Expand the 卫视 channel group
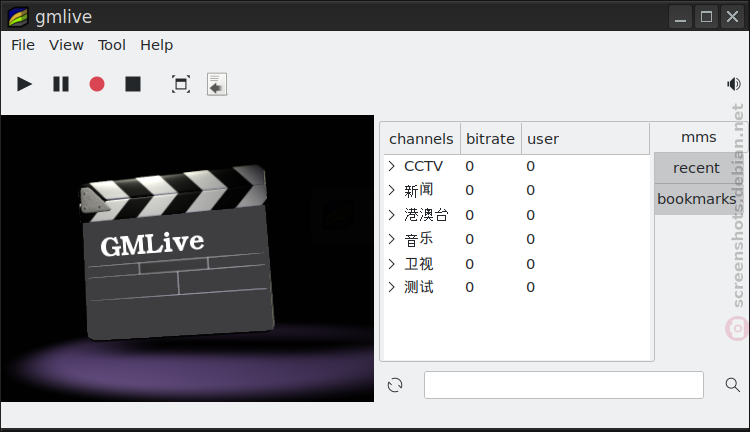This screenshot has width=750, height=432. tap(392, 264)
